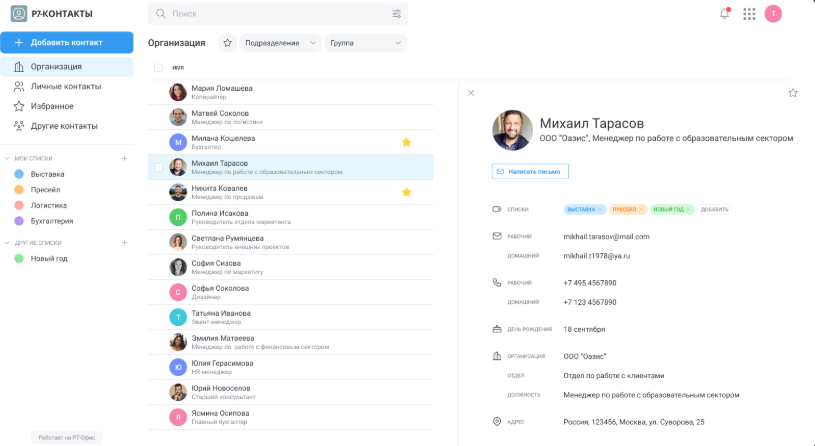
Task: Toggle the favorites star filter
Action: 227,43
